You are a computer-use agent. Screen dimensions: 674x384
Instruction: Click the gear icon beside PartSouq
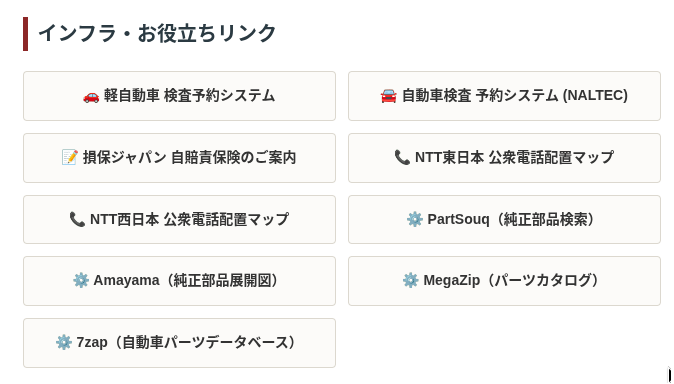[415, 219]
